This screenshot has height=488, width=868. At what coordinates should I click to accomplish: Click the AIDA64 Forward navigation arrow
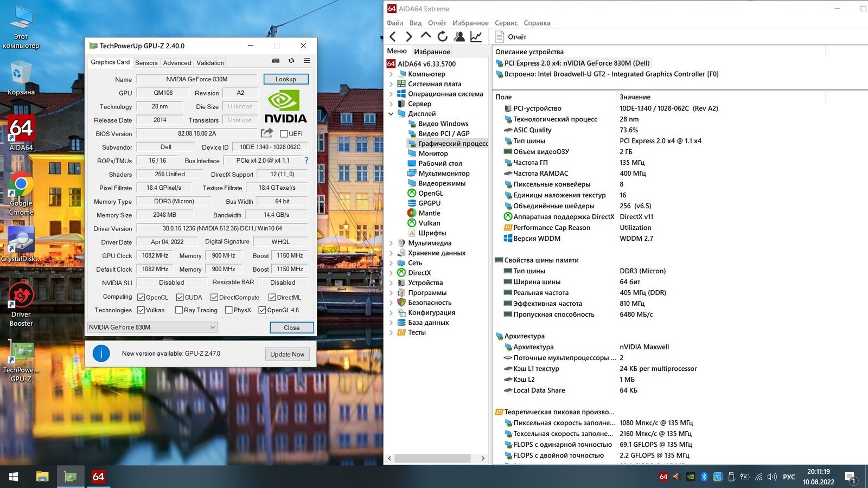[409, 36]
